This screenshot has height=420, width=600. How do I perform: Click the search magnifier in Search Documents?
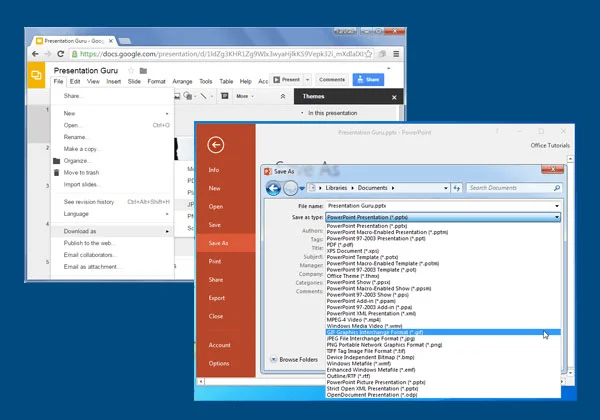pyautogui.click(x=557, y=188)
